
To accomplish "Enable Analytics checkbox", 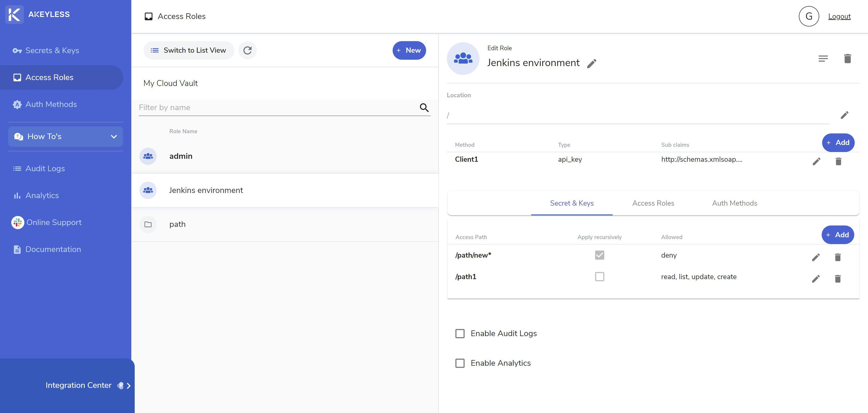I will pos(460,363).
